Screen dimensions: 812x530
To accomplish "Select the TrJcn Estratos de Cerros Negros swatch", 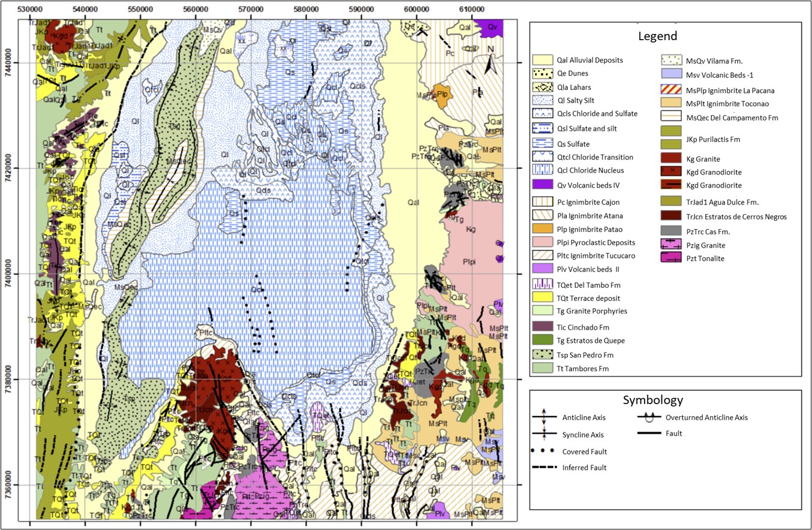I will click(x=672, y=216).
